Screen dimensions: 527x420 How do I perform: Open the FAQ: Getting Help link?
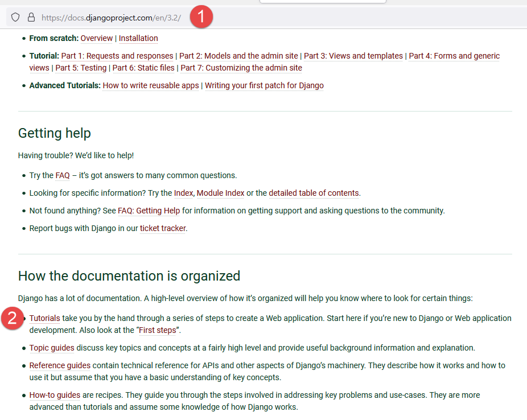click(149, 211)
